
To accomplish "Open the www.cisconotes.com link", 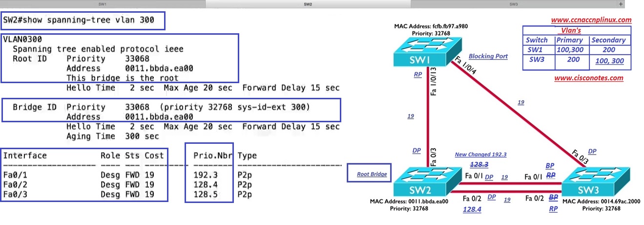I will pos(589,78).
